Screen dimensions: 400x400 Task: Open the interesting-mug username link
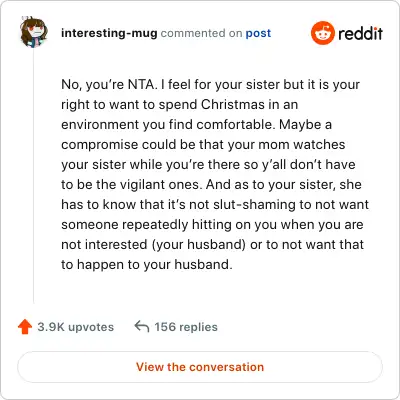109,33
